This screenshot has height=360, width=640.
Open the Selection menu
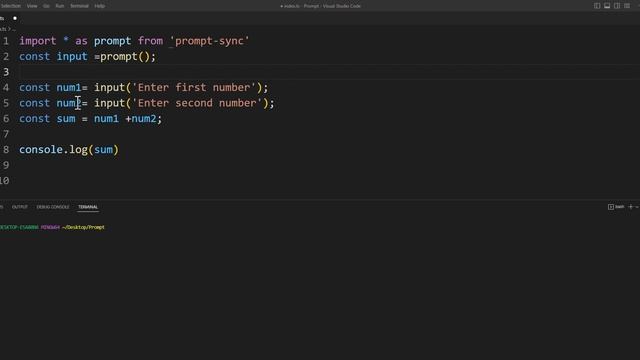pyautogui.click(x=11, y=6)
